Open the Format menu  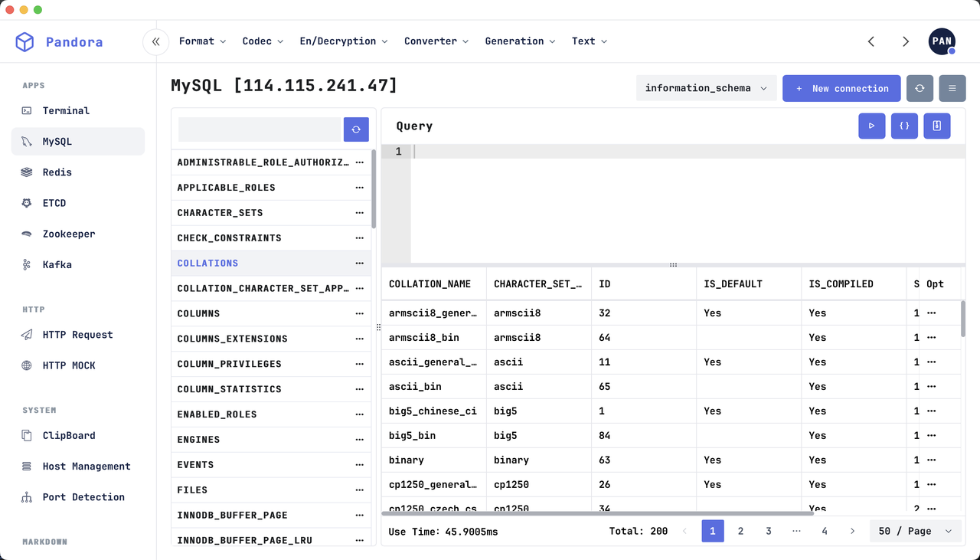click(202, 41)
